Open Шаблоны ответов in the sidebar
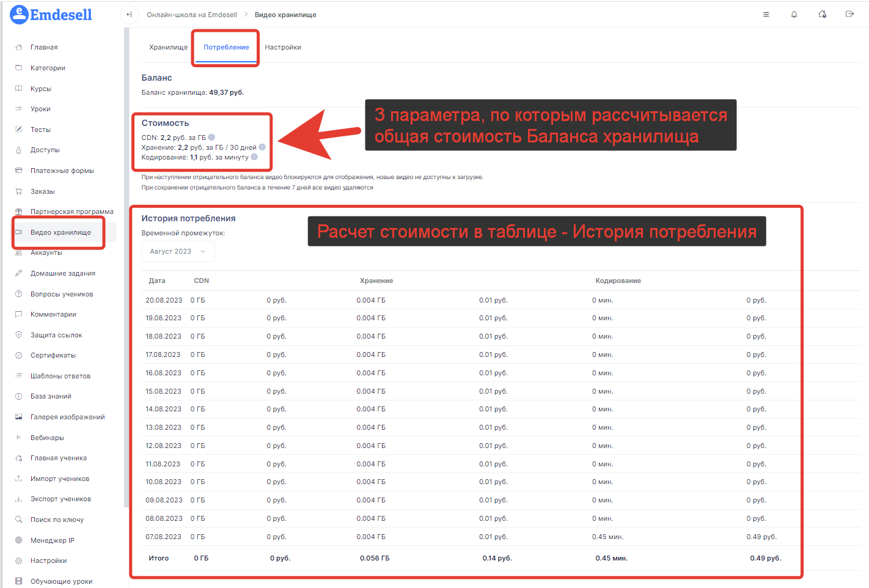869x588 pixels. pos(61,376)
